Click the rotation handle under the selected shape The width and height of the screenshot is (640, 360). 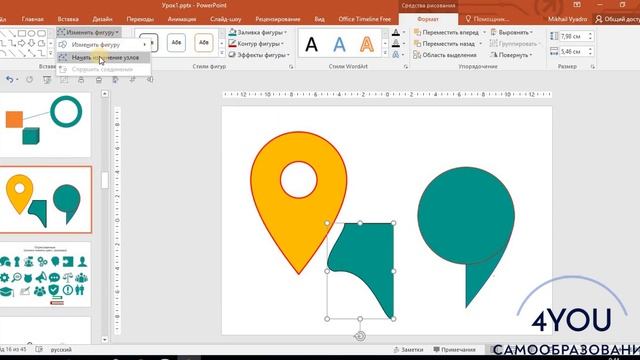(x=360, y=336)
